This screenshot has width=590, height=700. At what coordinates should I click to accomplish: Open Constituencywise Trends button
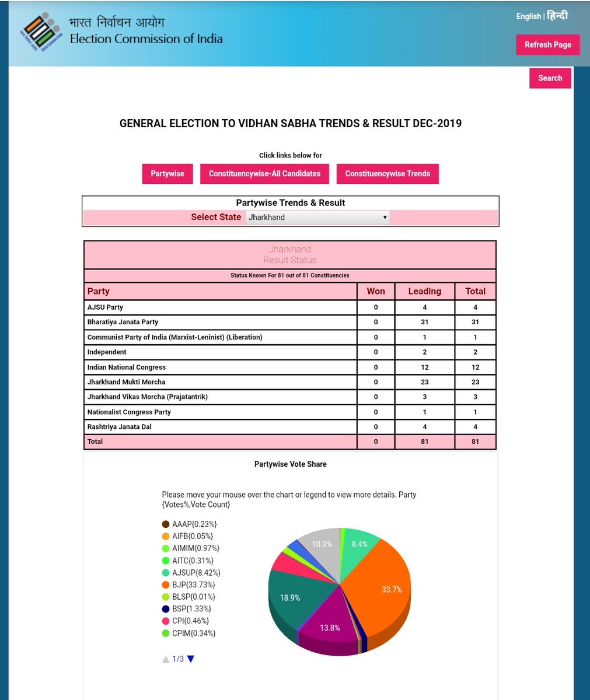point(387,174)
